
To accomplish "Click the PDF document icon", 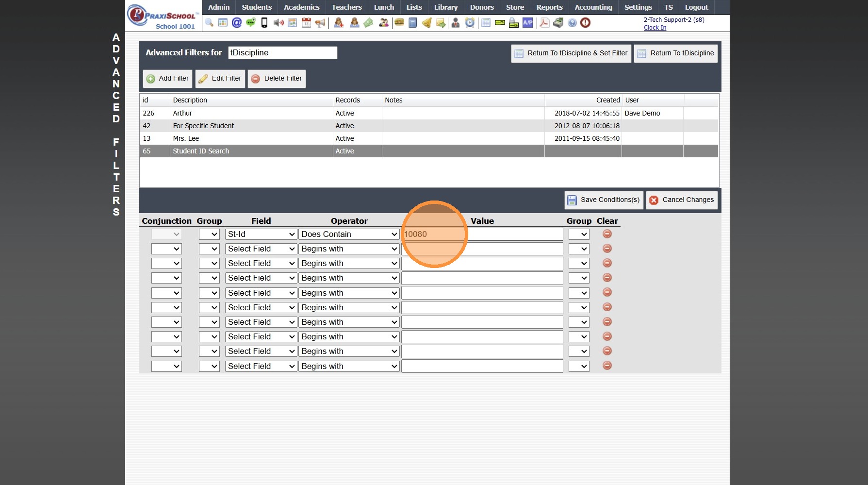I will click(544, 23).
